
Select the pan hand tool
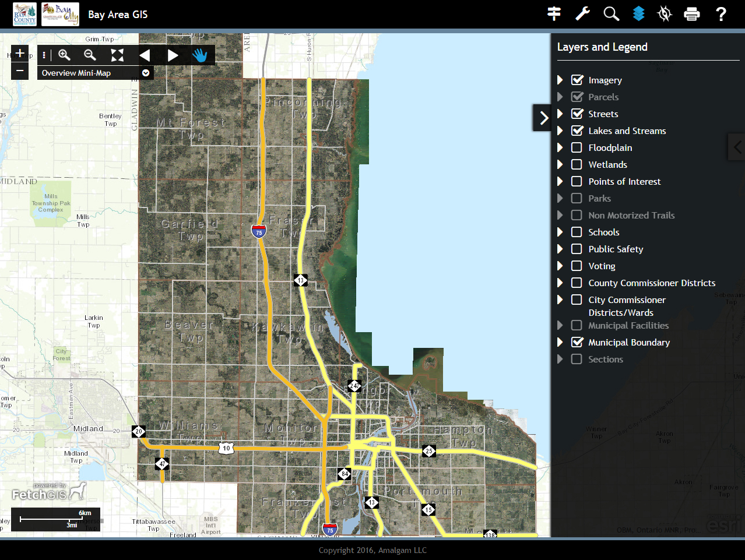(199, 55)
